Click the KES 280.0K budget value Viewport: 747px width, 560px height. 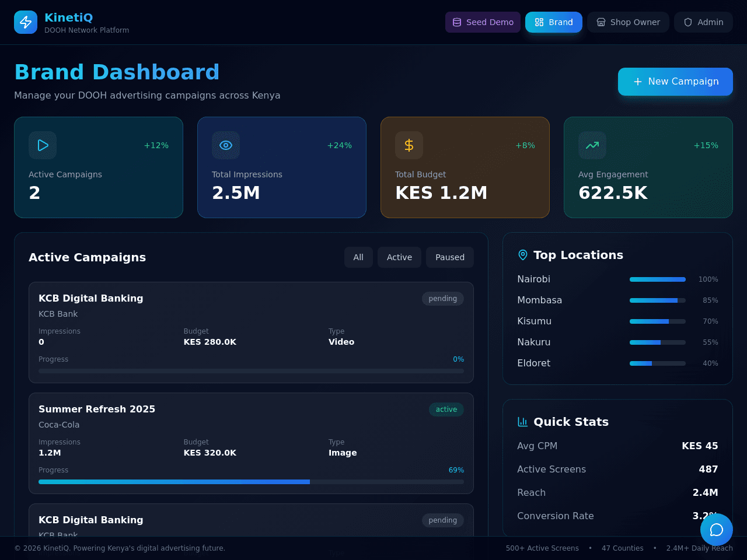point(210,342)
